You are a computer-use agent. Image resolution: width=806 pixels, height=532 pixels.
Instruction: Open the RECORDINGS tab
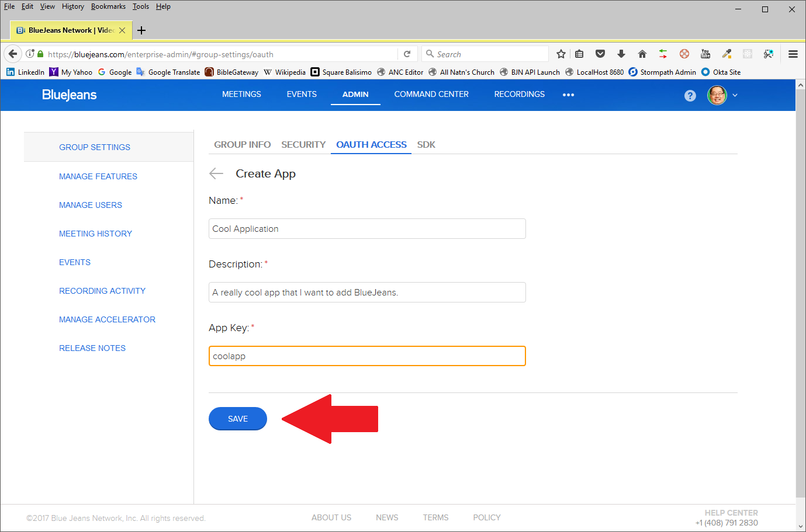pyautogui.click(x=520, y=94)
